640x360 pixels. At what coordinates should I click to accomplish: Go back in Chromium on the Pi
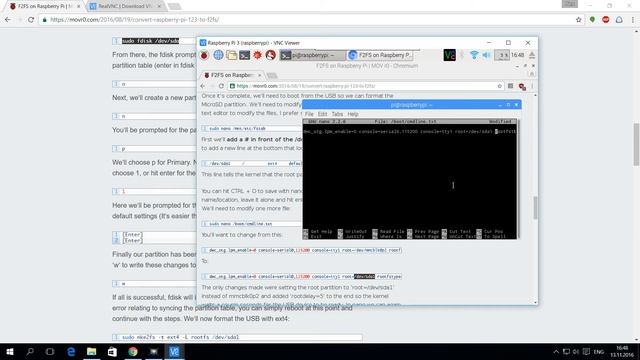203,86
